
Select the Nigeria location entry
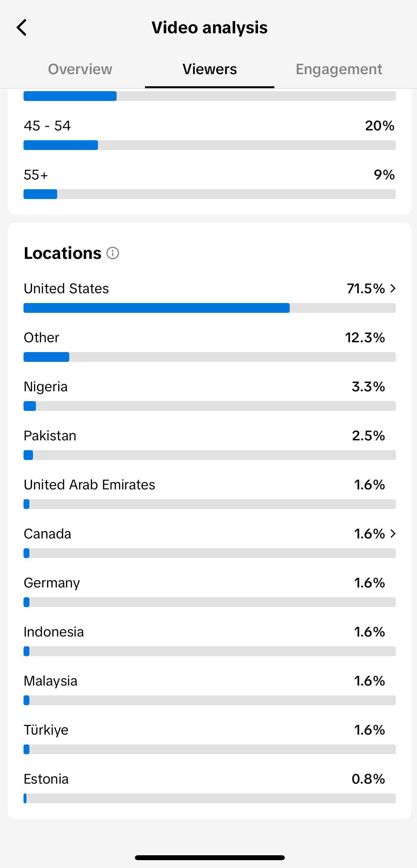coord(210,395)
